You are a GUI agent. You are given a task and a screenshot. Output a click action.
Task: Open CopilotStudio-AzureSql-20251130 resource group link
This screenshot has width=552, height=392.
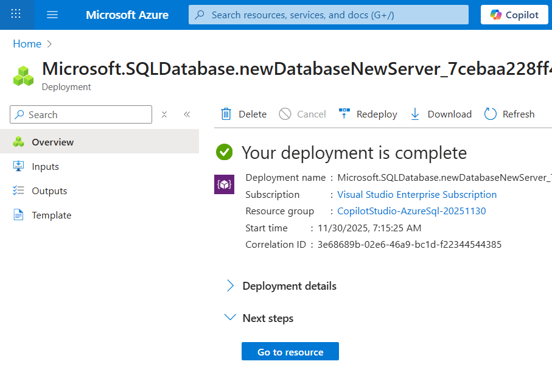411,211
